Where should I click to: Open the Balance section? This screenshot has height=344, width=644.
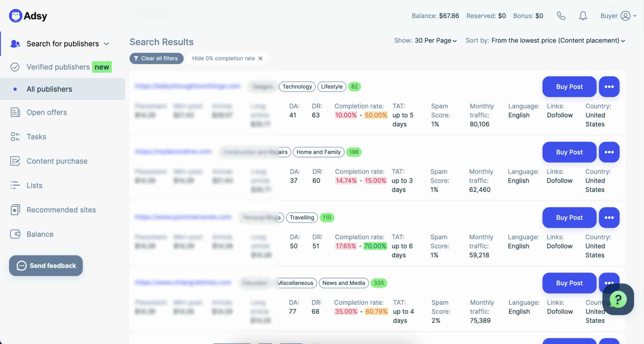(x=40, y=234)
